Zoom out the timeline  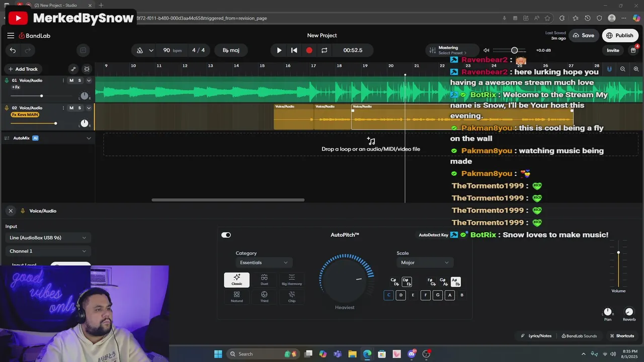click(623, 69)
